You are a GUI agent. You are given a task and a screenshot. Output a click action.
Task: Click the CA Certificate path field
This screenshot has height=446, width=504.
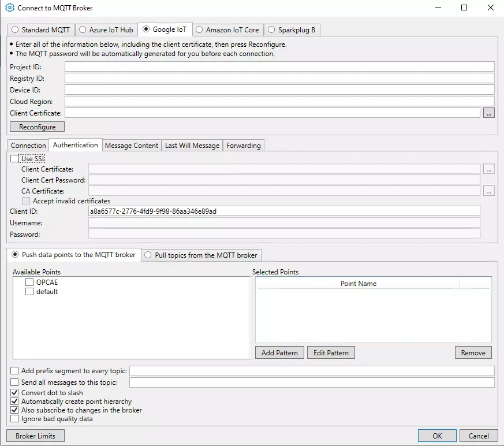[x=284, y=191]
